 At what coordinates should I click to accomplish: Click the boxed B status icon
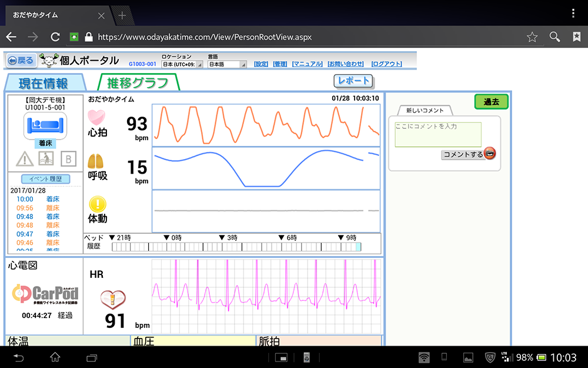[x=68, y=158]
